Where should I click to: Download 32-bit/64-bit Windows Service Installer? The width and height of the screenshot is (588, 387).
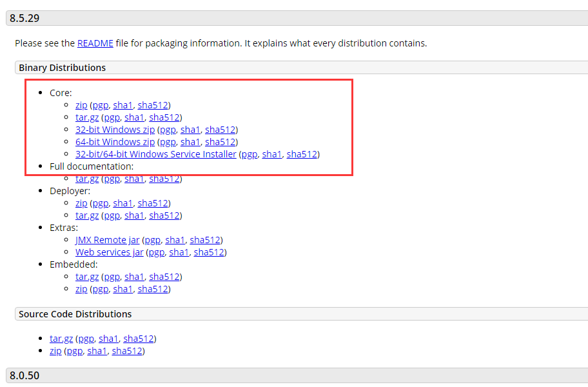click(x=156, y=154)
